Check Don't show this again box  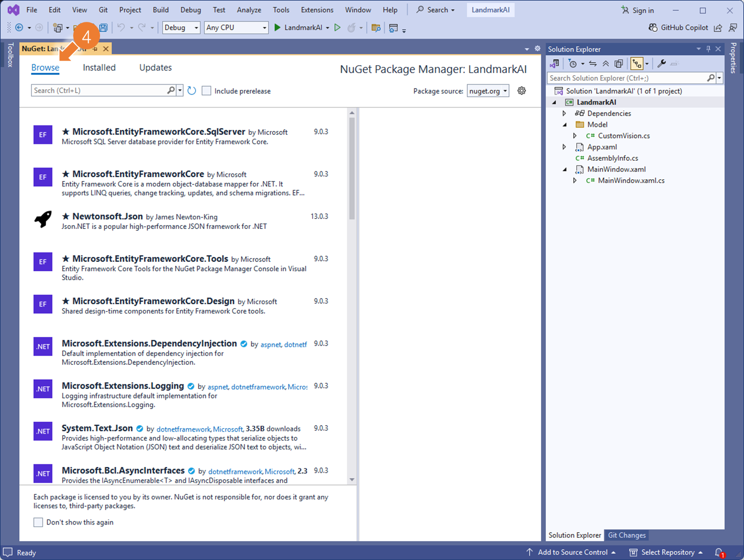[38, 522]
